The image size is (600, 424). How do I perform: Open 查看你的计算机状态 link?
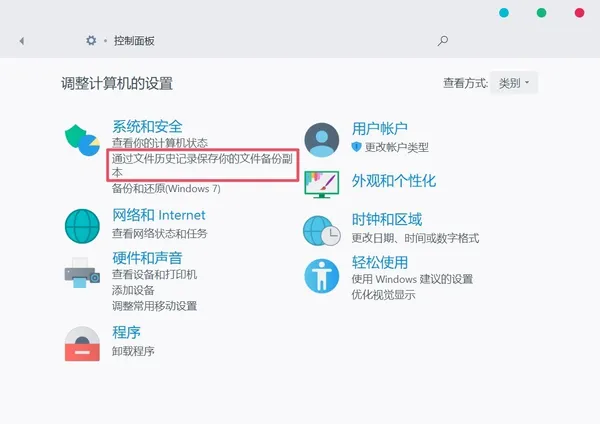pyautogui.click(x=160, y=143)
